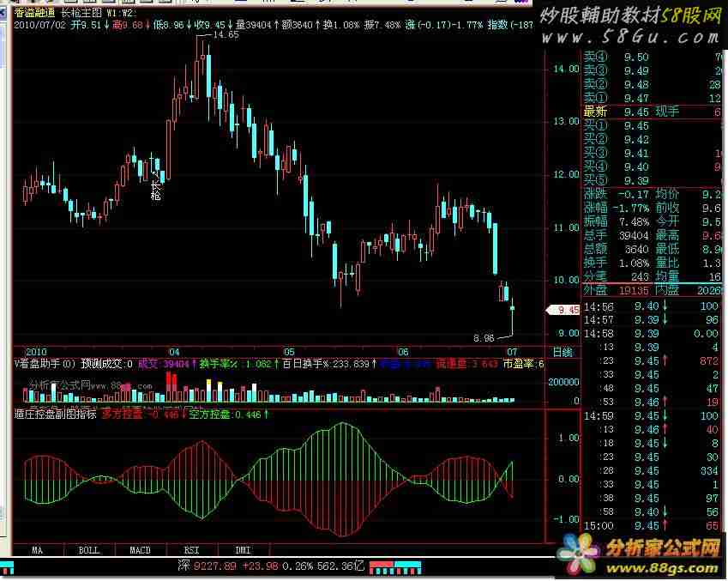Switch to the MA indicator tab
Image resolution: width=728 pixels, height=581 pixels.
(38, 550)
